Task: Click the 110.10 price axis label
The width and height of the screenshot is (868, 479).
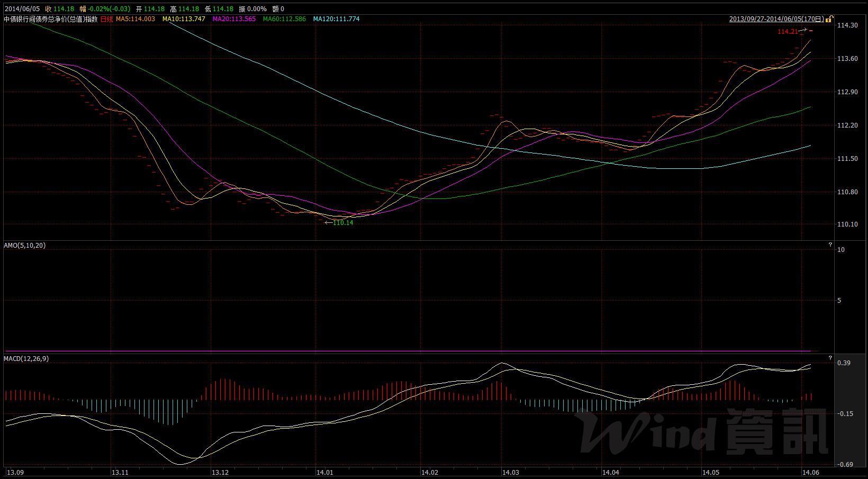Action: 847,224
